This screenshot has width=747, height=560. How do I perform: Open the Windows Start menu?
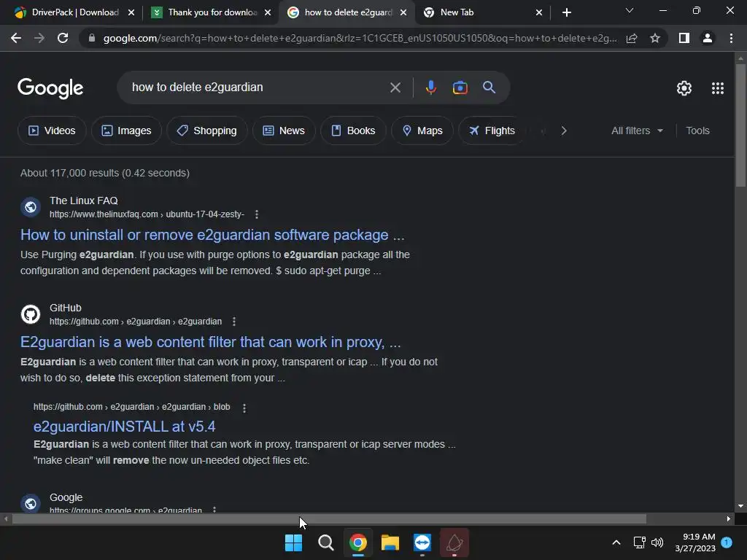click(x=293, y=542)
